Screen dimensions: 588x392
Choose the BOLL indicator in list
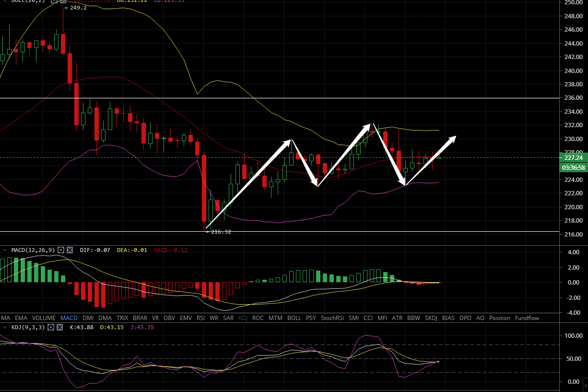click(x=294, y=318)
